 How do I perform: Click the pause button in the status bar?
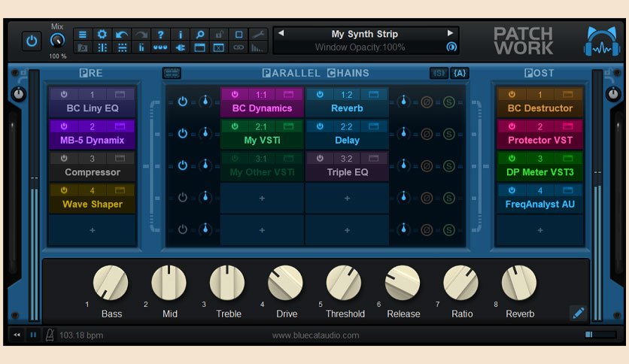coord(33,335)
